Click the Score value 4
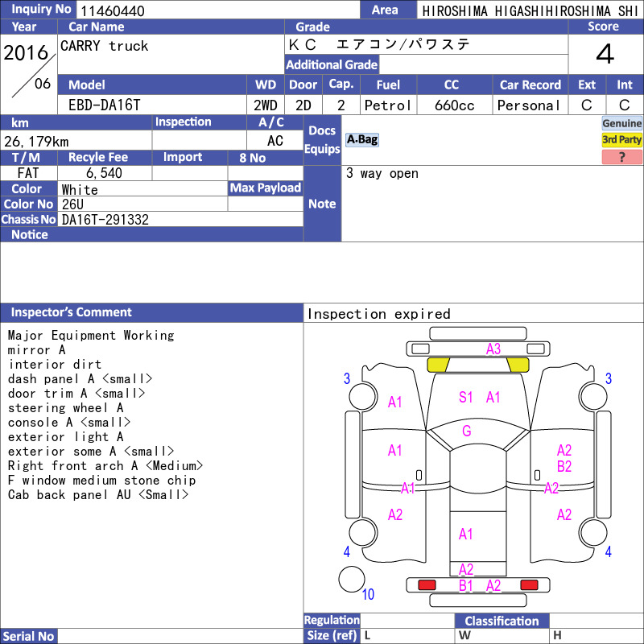Screen dimensions: 644x644 pyautogui.click(x=605, y=54)
